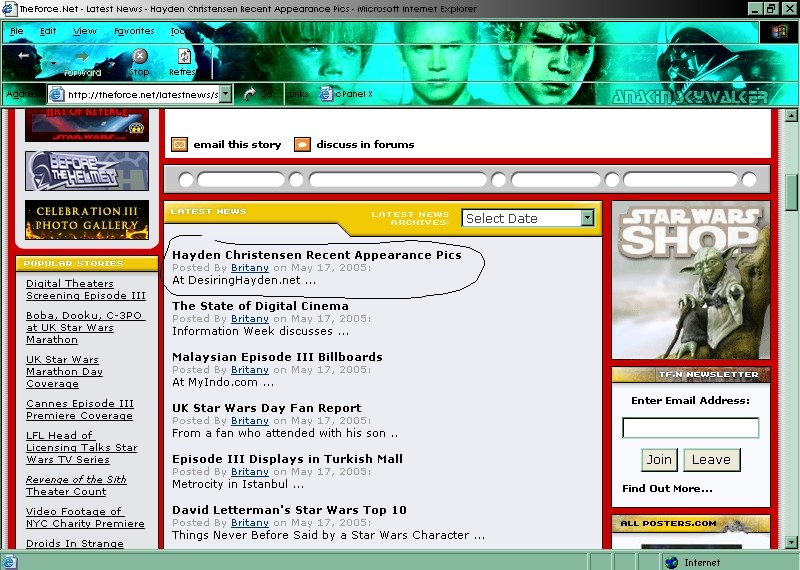This screenshot has width=800, height=570.
Task: Open Cannes Episode III Premiere Coverage link
Action: pyautogui.click(x=80, y=409)
